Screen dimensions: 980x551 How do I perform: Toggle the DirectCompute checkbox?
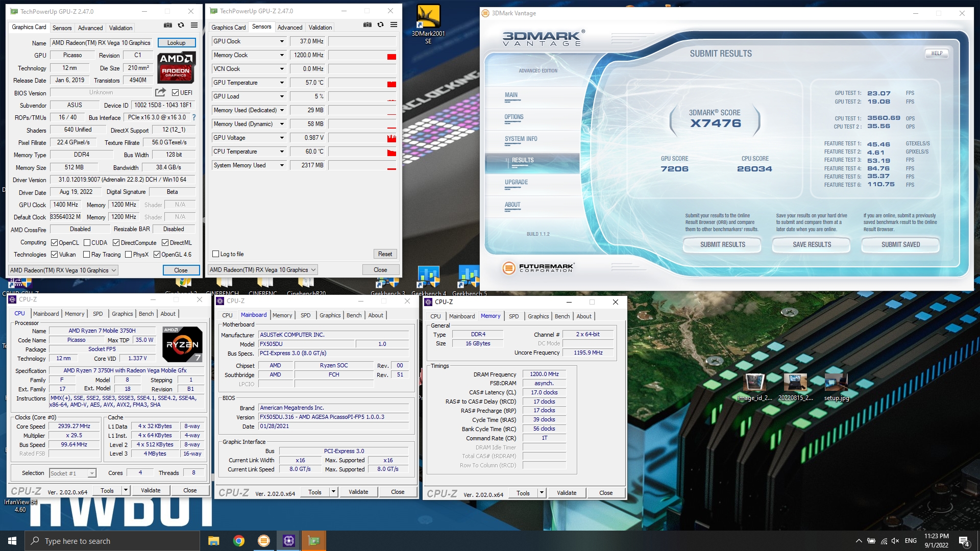(116, 243)
